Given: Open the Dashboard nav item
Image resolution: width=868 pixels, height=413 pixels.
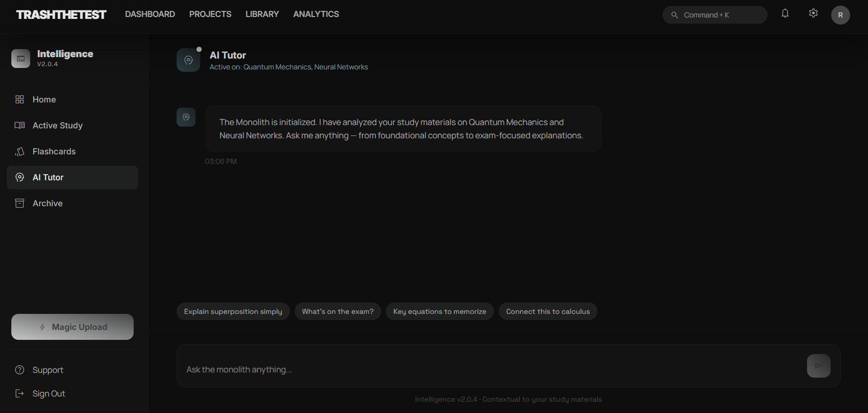Looking at the screenshot, I should (x=150, y=14).
